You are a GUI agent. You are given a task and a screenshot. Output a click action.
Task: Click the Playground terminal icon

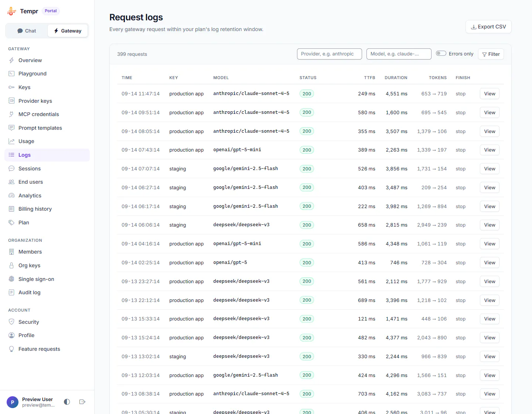[x=11, y=74]
